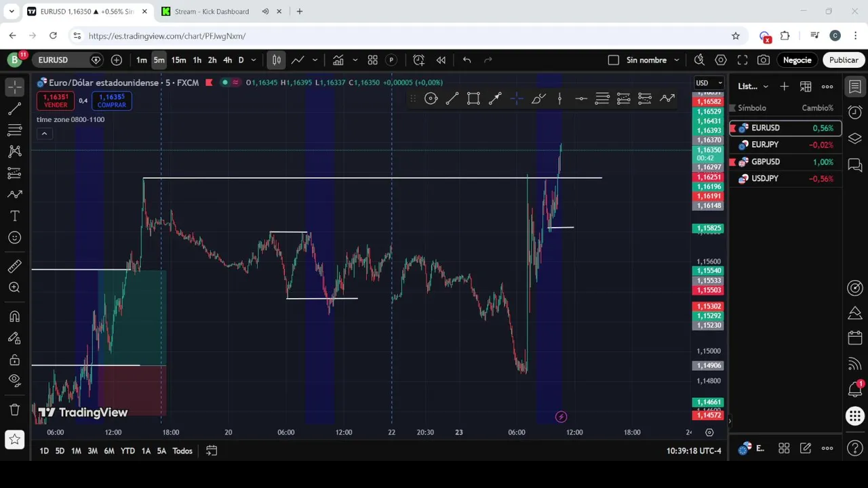Pick the rectangle tool in floating toolbar
The height and width of the screenshot is (488, 868).
pos(473,99)
